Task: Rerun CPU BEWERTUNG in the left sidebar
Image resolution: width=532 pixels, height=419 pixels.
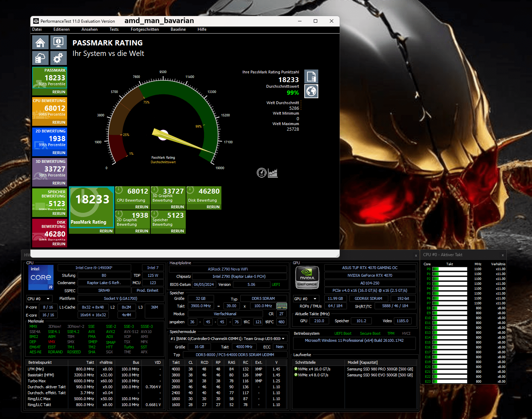Action: click(x=59, y=122)
